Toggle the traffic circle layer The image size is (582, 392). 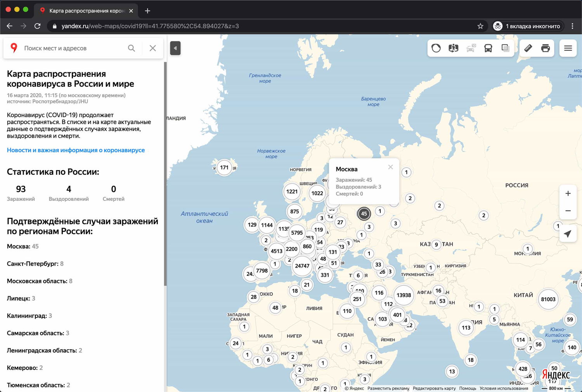(436, 48)
